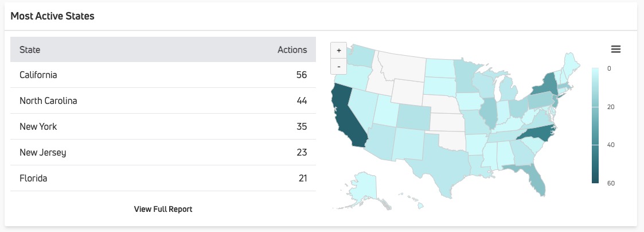Select the North Carolina table row
644x232 pixels.
(163, 100)
